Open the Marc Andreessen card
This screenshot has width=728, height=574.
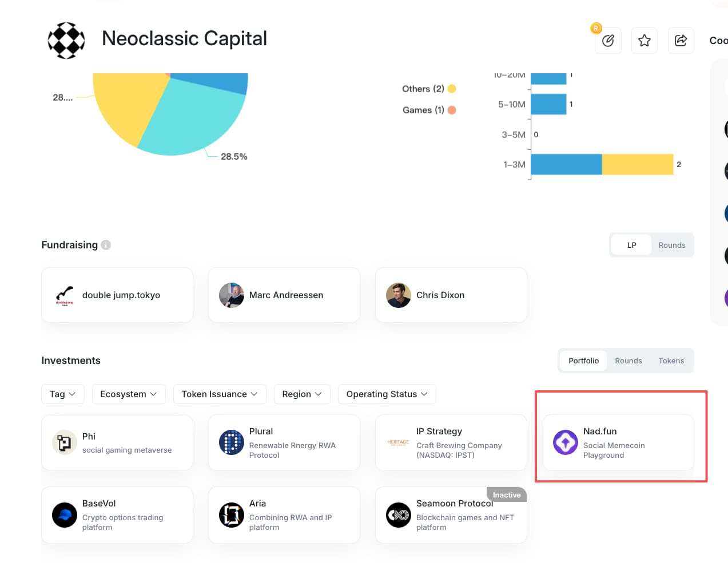tap(284, 295)
